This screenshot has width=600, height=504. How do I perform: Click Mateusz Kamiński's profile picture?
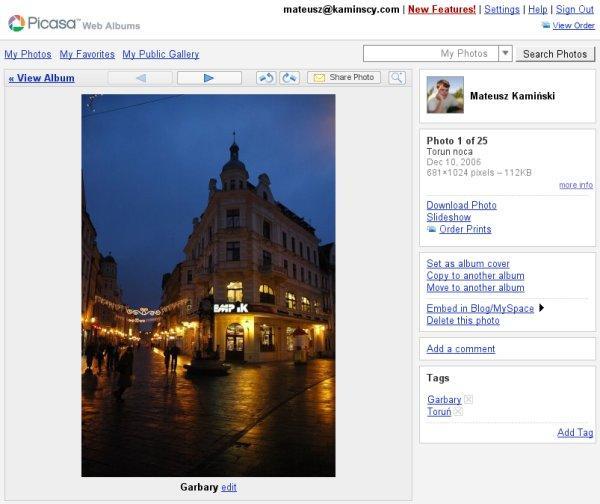click(x=444, y=96)
